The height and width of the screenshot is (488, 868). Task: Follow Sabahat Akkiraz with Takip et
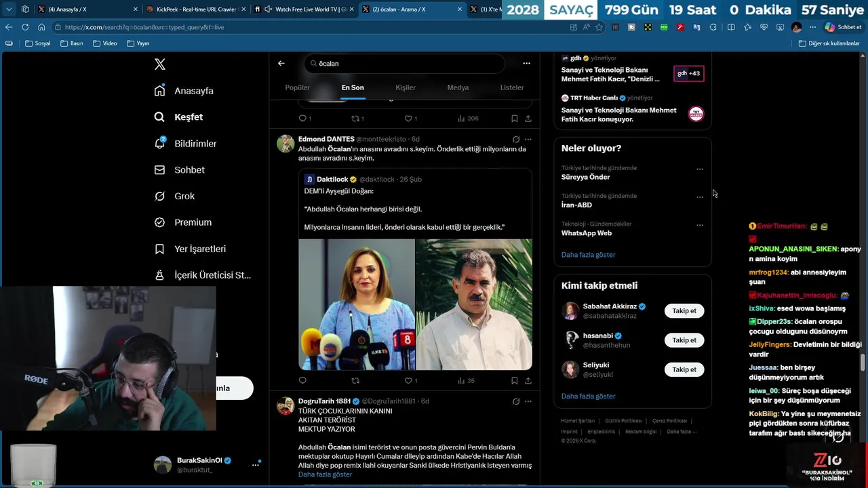(684, 311)
